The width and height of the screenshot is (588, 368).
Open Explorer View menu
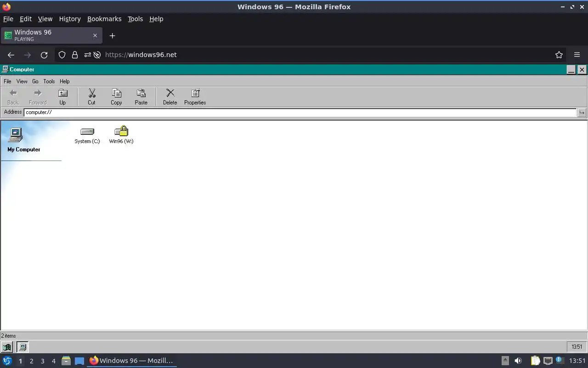(x=22, y=81)
